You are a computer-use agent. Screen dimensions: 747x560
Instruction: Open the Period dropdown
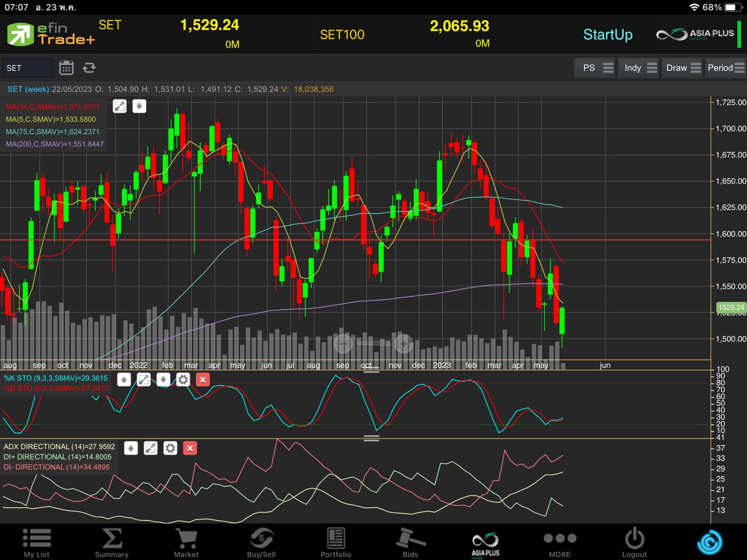(726, 68)
